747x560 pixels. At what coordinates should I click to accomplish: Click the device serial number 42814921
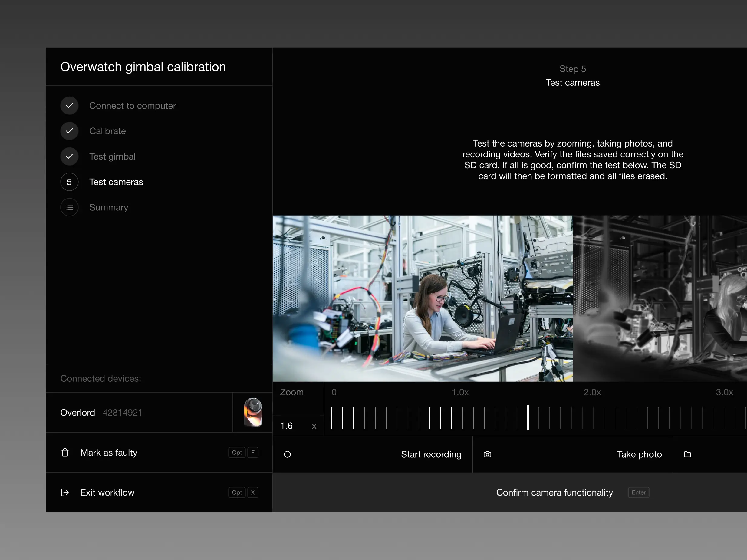coord(123,412)
